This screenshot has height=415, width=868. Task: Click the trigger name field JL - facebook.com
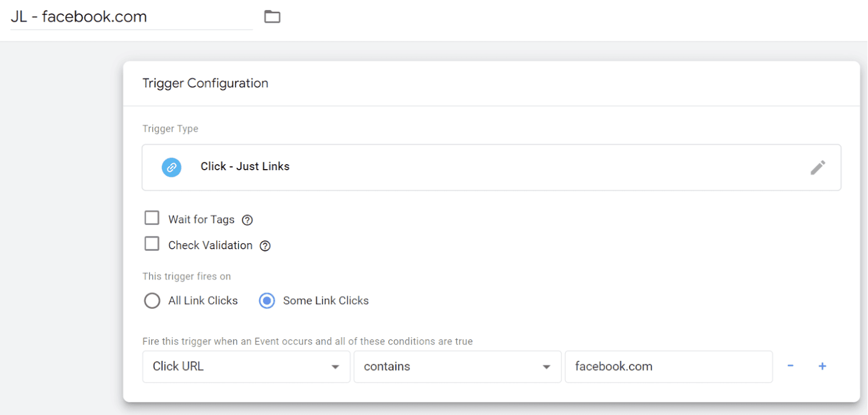pos(131,17)
